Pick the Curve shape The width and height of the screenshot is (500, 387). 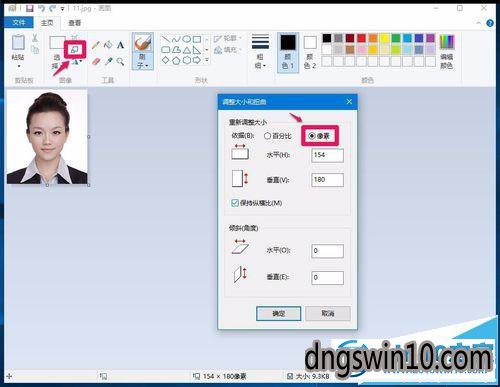point(176,39)
